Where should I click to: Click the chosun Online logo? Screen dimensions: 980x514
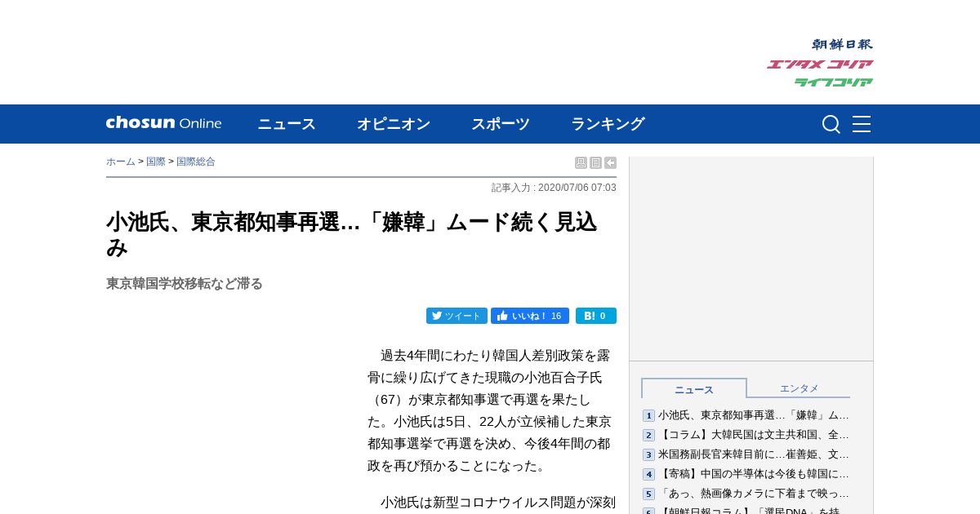pos(163,123)
